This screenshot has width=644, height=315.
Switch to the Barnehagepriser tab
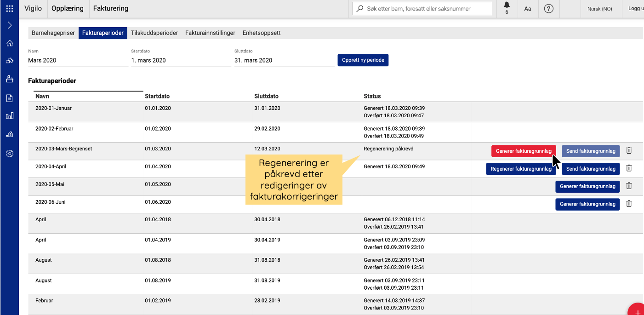[53, 33]
